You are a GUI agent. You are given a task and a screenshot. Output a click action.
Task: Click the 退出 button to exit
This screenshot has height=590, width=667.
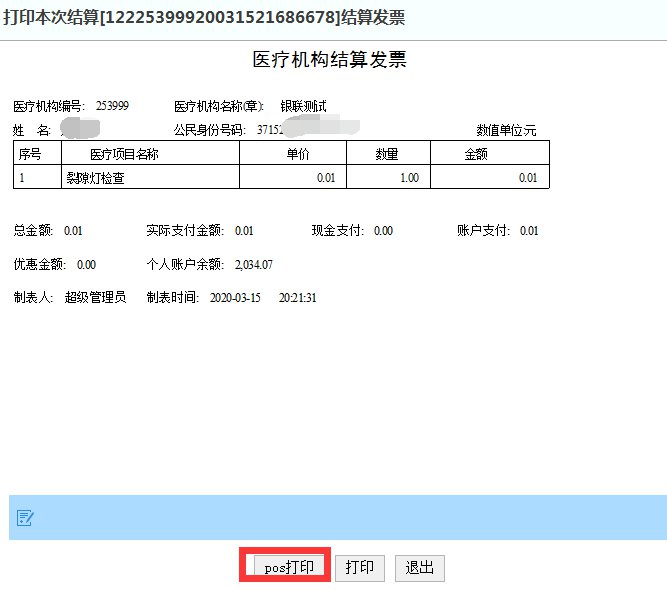click(x=419, y=567)
